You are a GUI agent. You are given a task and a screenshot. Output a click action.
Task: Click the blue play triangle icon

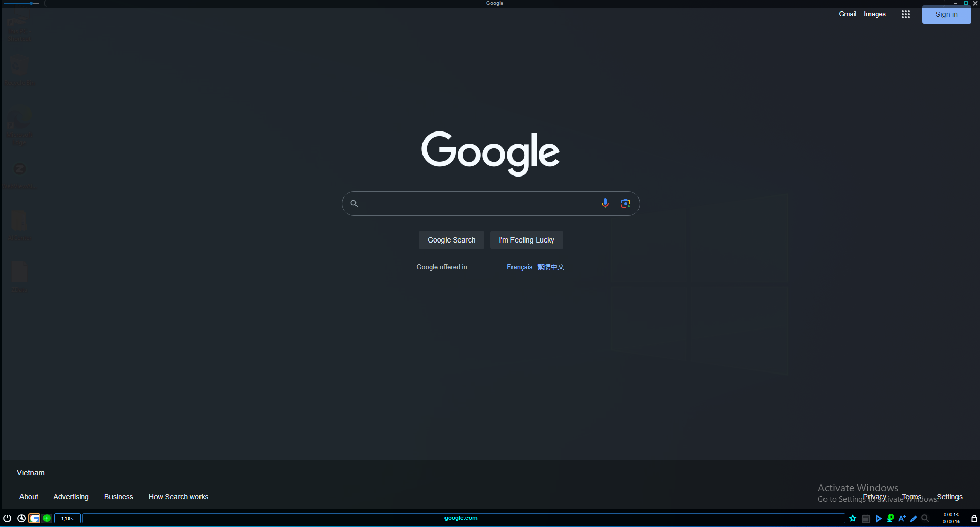tap(878, 518)
